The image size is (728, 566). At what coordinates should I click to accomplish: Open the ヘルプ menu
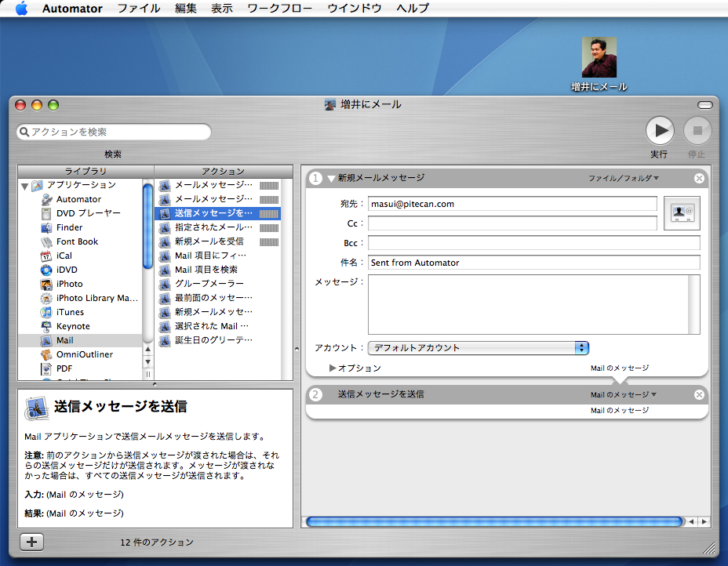(413, 9)
